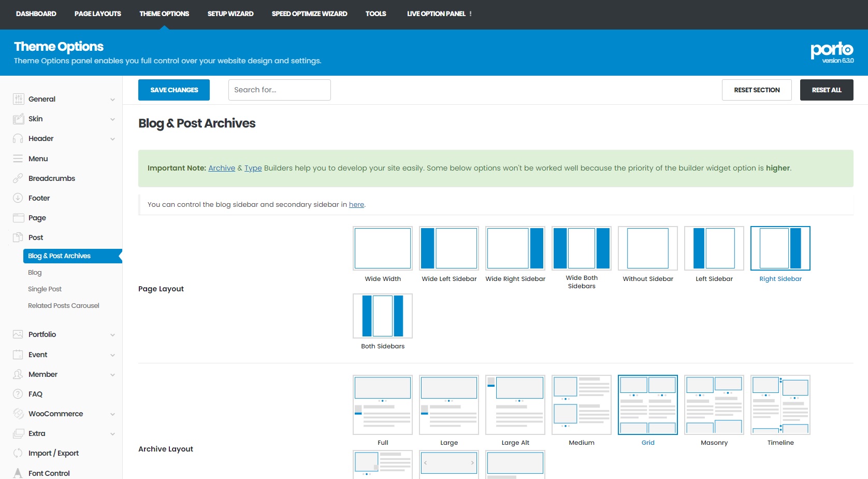
Task: Click the General settings sidebar icon
Action: pos(18,99)
